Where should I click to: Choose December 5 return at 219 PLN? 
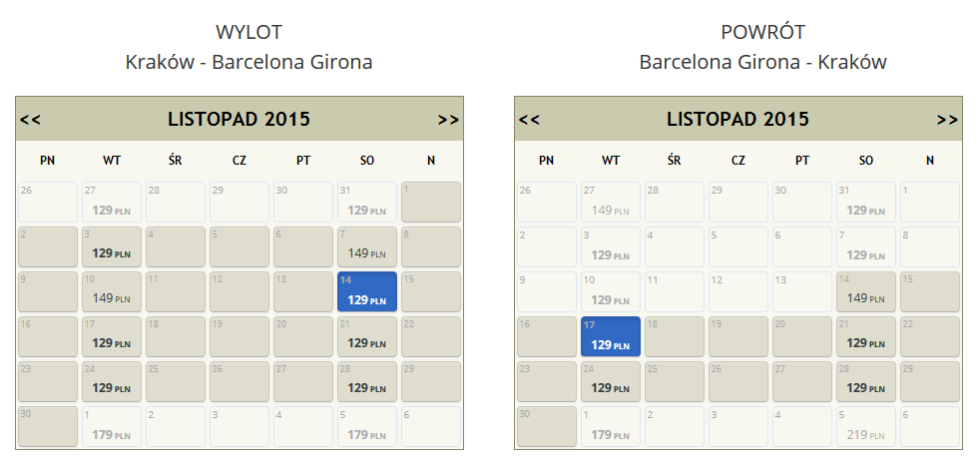coord(865,427)
